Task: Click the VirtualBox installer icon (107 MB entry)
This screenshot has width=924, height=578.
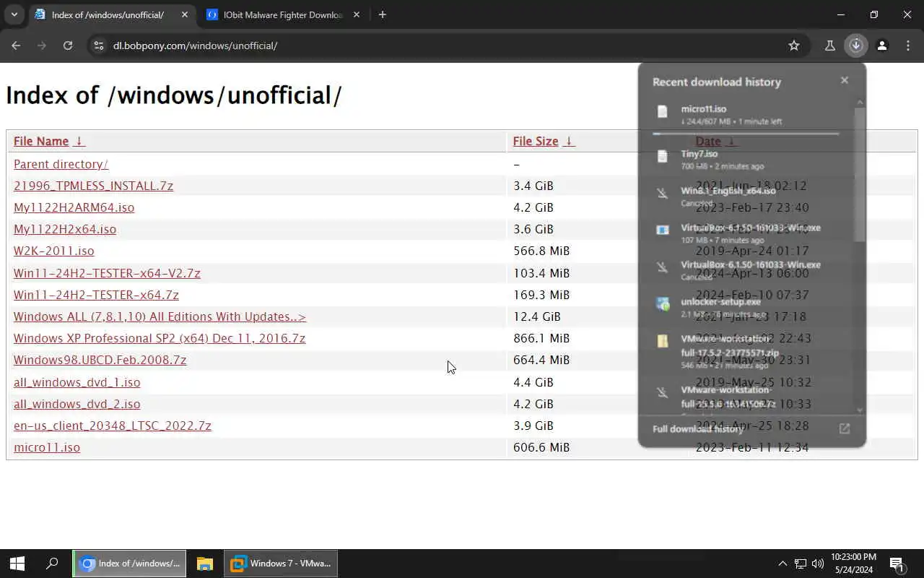Action: [x=663, y=230]
